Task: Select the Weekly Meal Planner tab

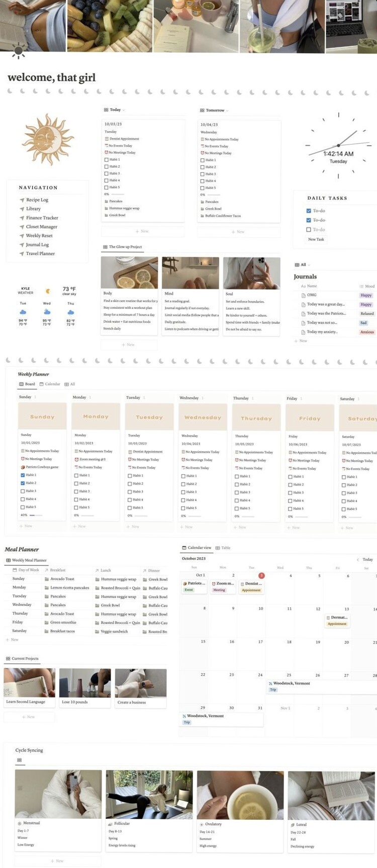Action: [26, 560]
